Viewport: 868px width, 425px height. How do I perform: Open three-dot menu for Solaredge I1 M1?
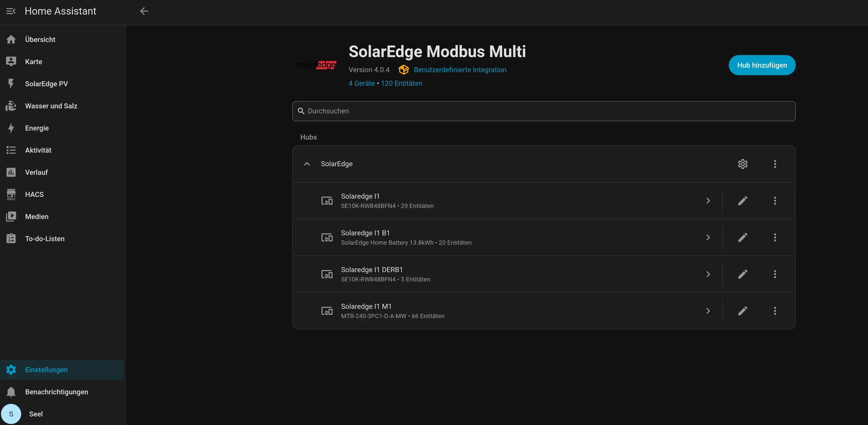[775, 311]
